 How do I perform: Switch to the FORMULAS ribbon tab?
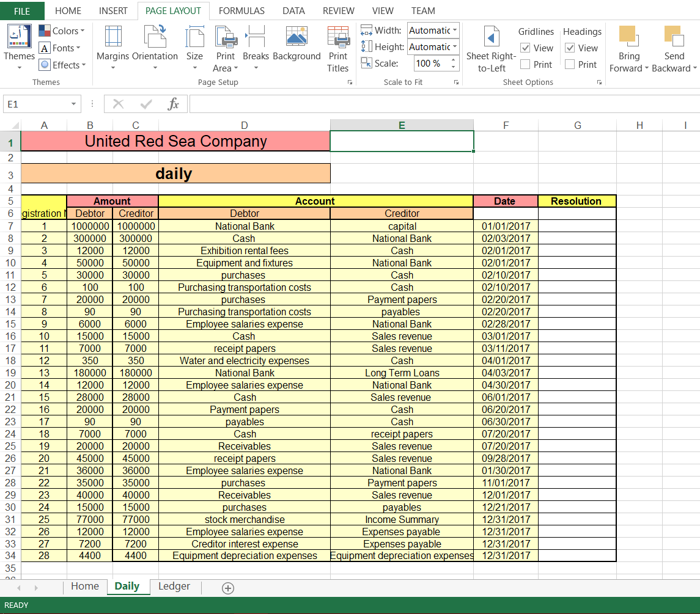coord(241,10)
